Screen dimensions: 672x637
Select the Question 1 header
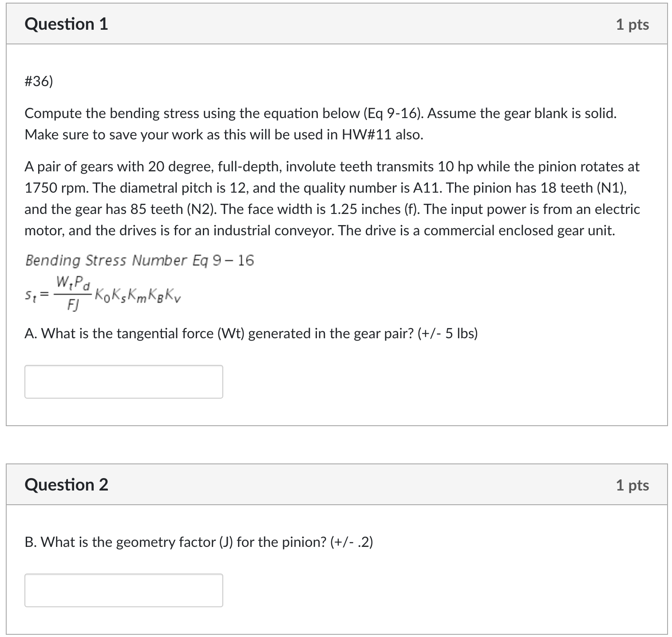[66, 24]
